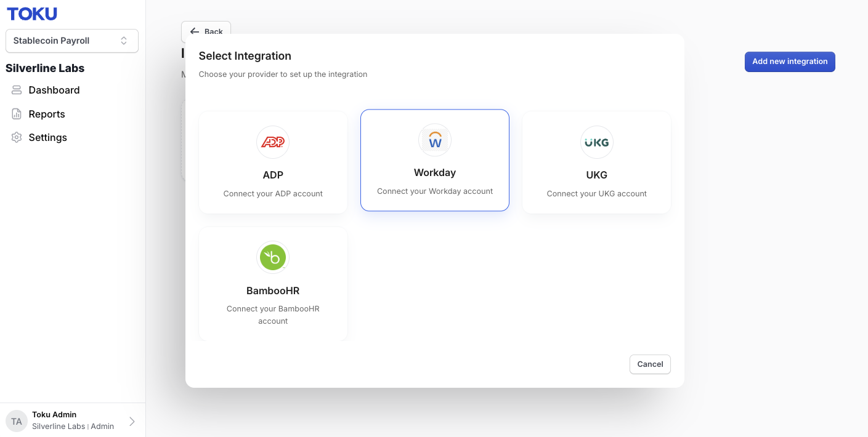The height and width of the screenshot is (437, 868).
Task: Select the Workday integration card
Action: 435,160
